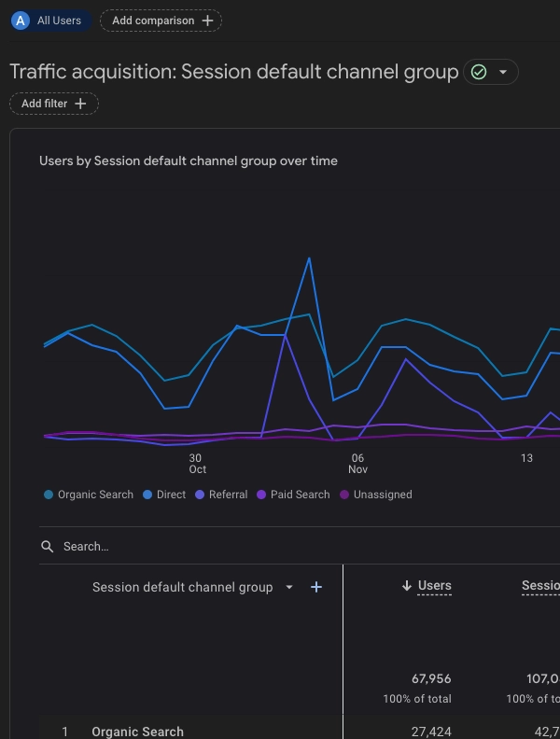Click the 67,956 total users value
This screenshot has width=560, height=739.
click(431, 678)
